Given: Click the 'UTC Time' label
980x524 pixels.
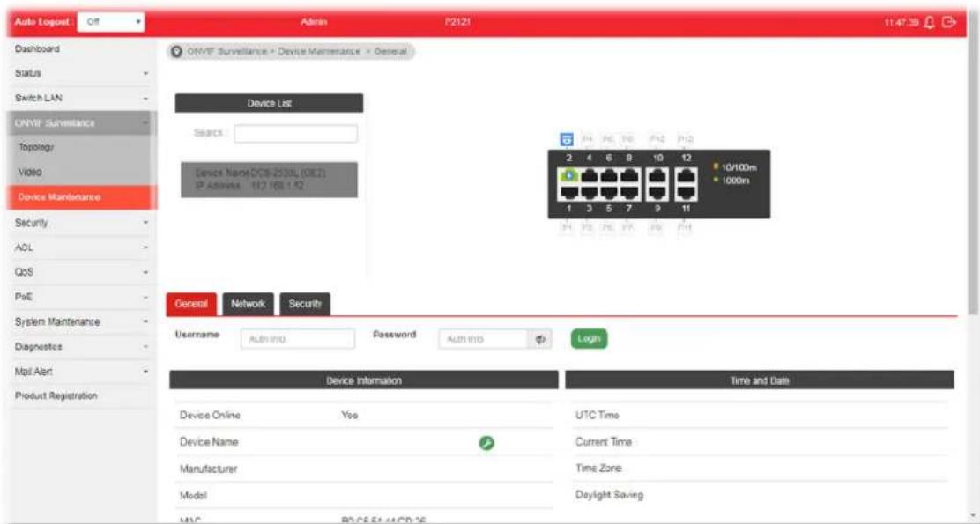Looking at the screenshot, I should 597,416.
